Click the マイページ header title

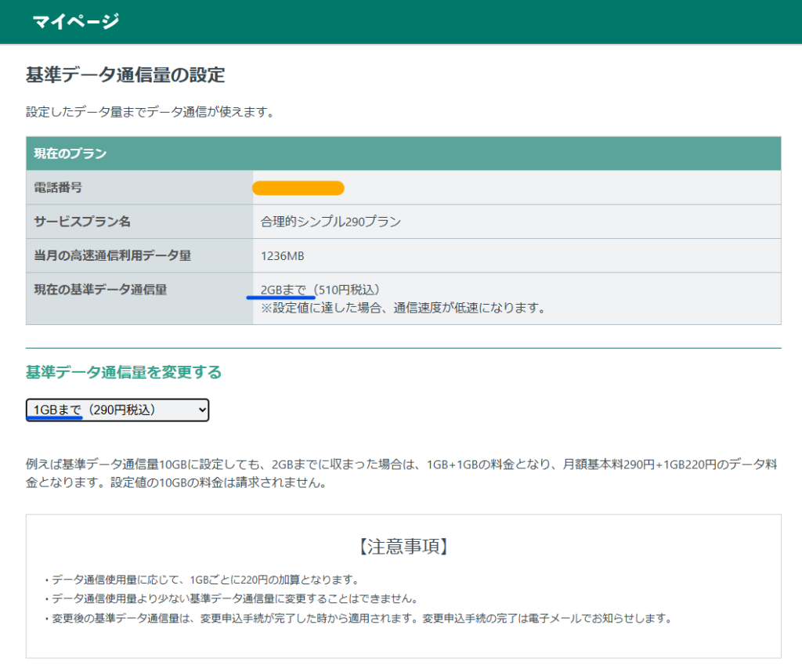[x=75, y=21]
